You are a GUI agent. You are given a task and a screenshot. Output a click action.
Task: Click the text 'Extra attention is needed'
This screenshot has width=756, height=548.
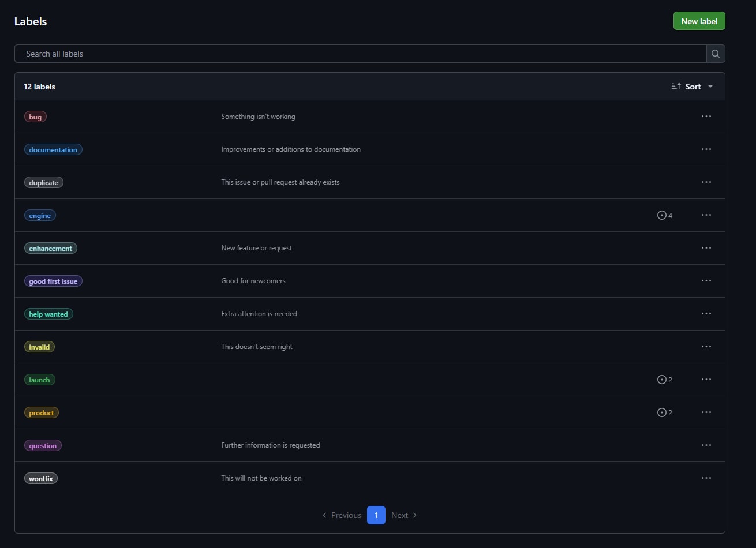[x=259, y=314]
